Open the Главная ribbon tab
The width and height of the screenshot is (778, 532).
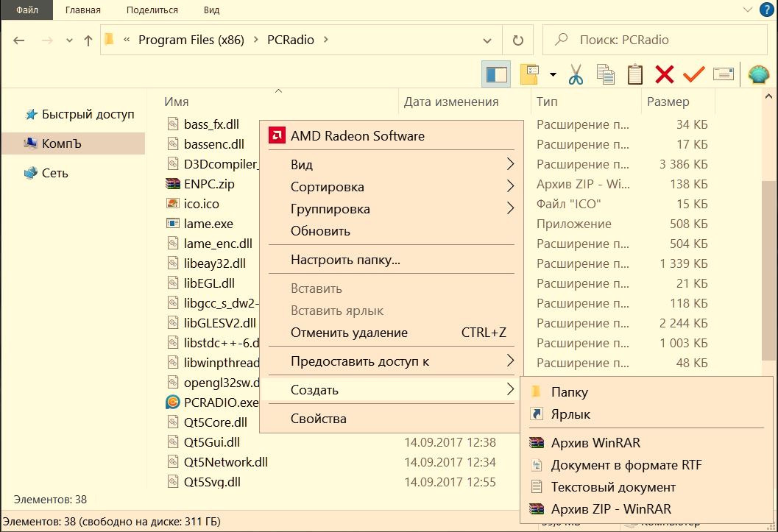(83, 10)
